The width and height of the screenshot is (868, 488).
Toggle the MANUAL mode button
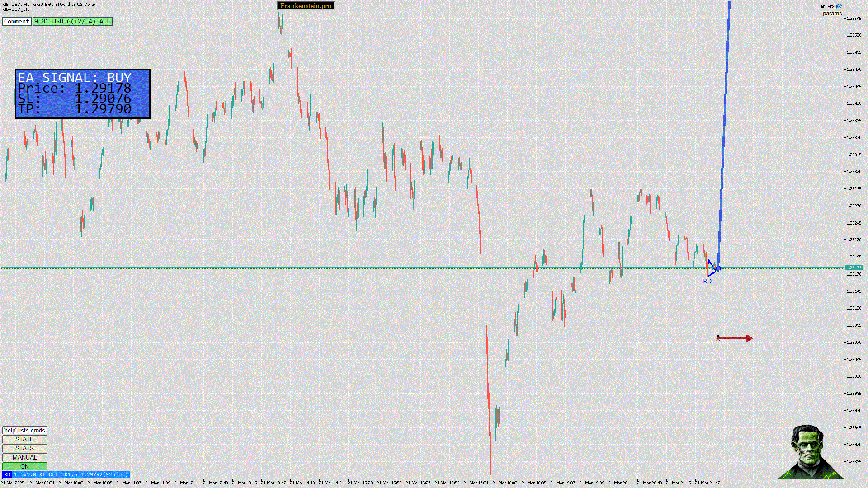(x=24, y=457)
